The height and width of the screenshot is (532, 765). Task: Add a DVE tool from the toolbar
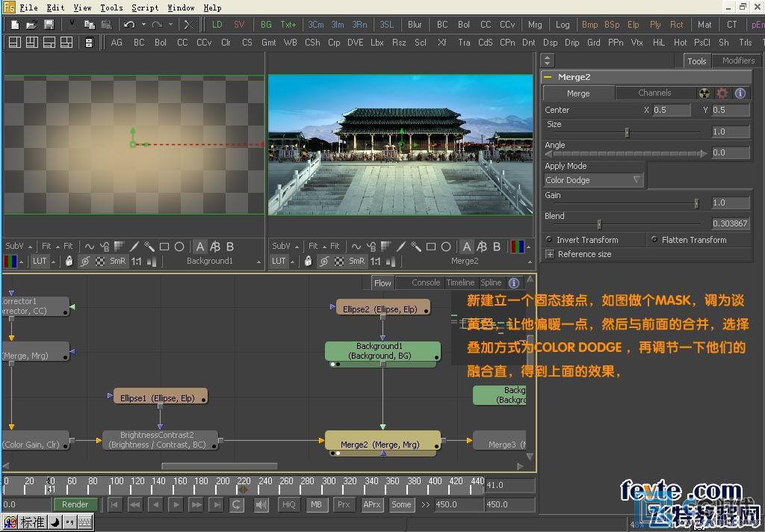(355, 43)
